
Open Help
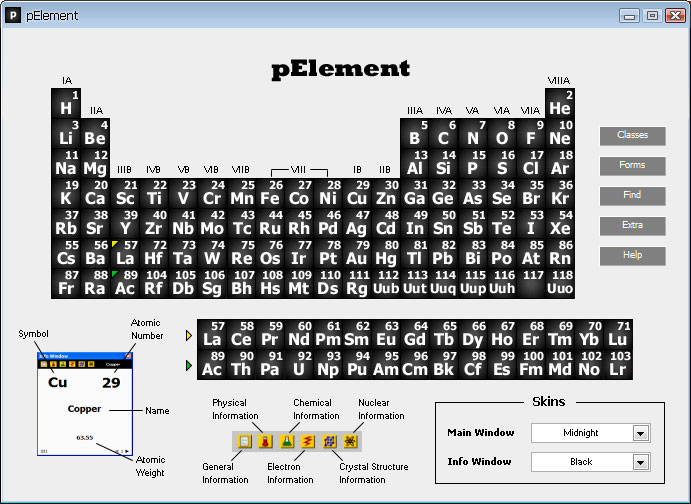click(632, 256)
